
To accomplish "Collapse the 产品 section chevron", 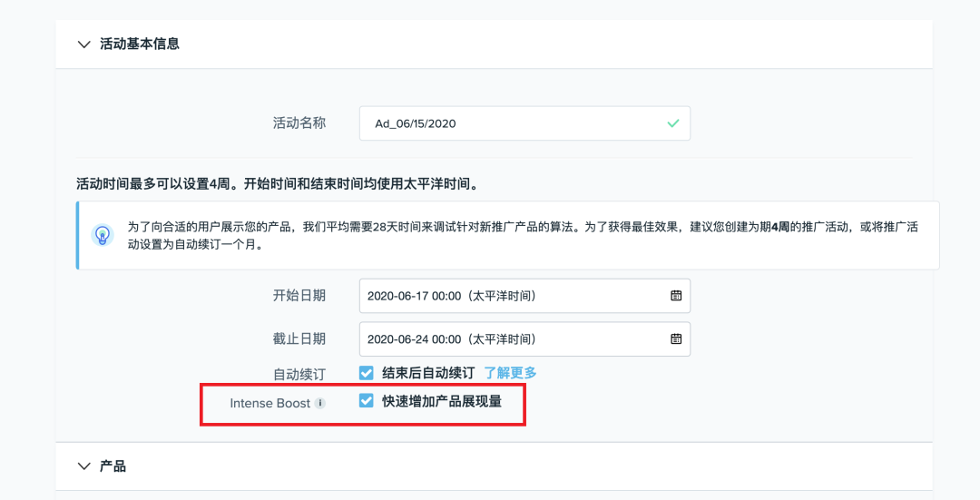I will click(x=83, y=466).
